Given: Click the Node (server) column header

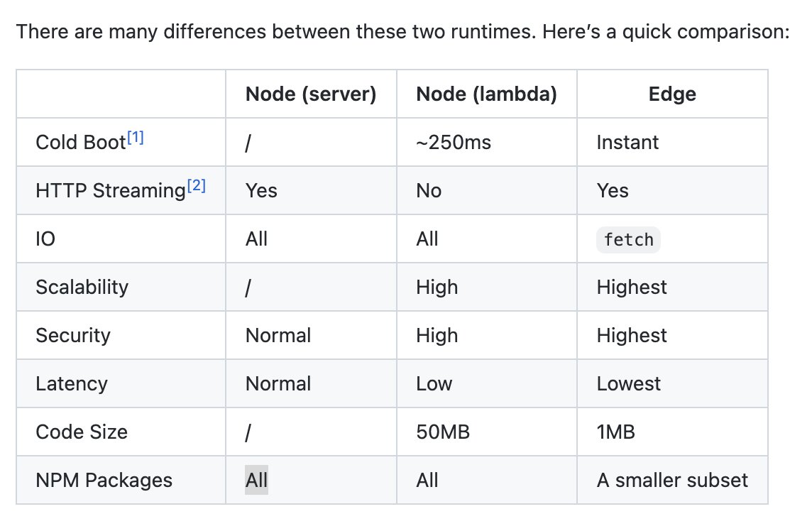Looking at the screenshot, I should click(311, 94).
